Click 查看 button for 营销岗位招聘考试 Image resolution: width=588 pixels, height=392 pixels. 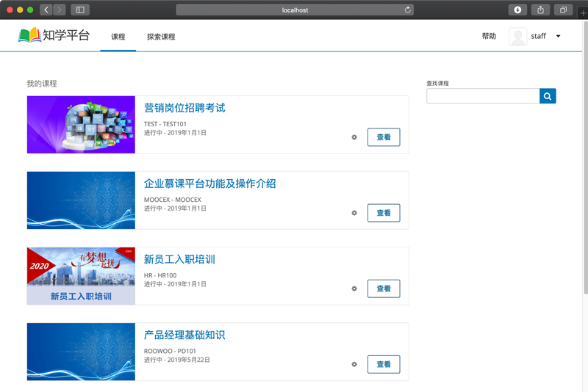click(384, 137)
